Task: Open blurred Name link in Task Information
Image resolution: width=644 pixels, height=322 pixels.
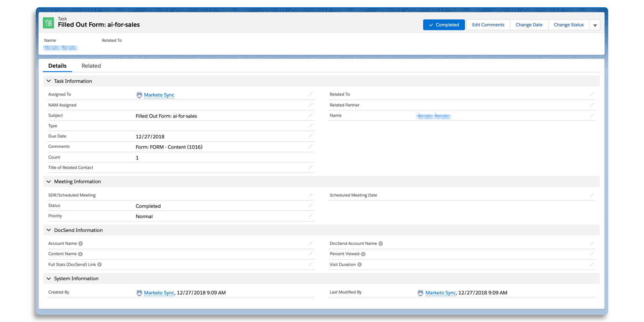Action: click(433, 116)
